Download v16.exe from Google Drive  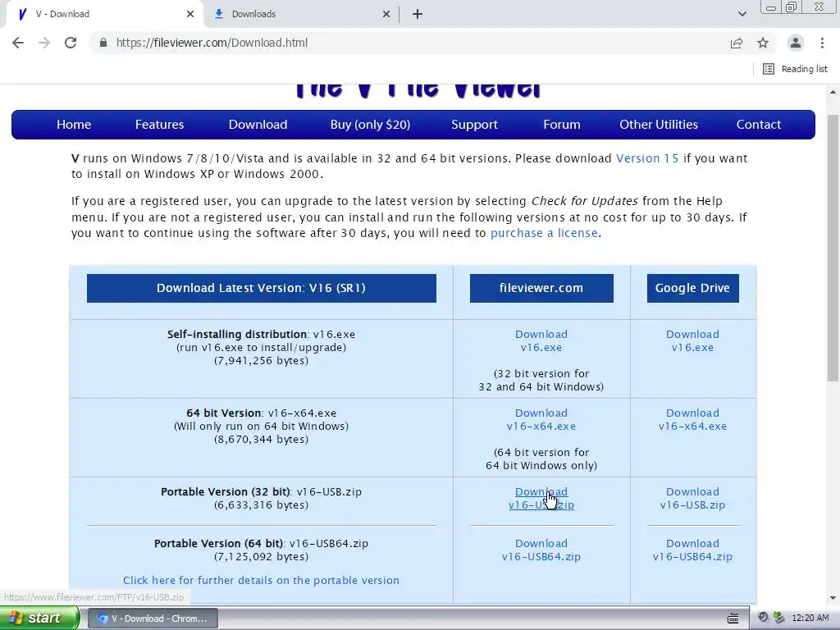click(692, 340)
